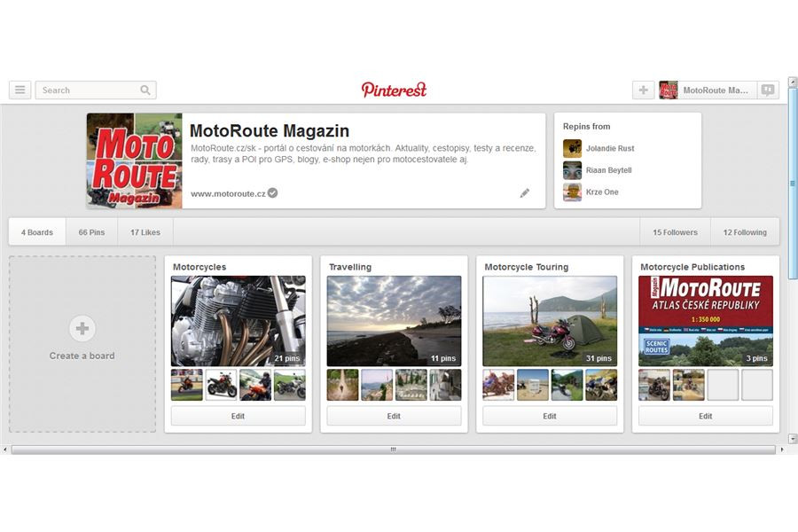Click the plus icon to create board
Screen dimensions: 798x532
click(82, 329)
